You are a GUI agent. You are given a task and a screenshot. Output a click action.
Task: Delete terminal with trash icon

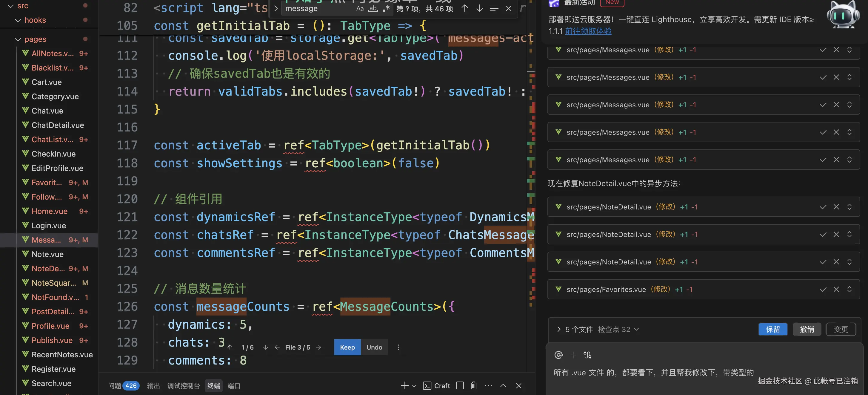[473, 385]
